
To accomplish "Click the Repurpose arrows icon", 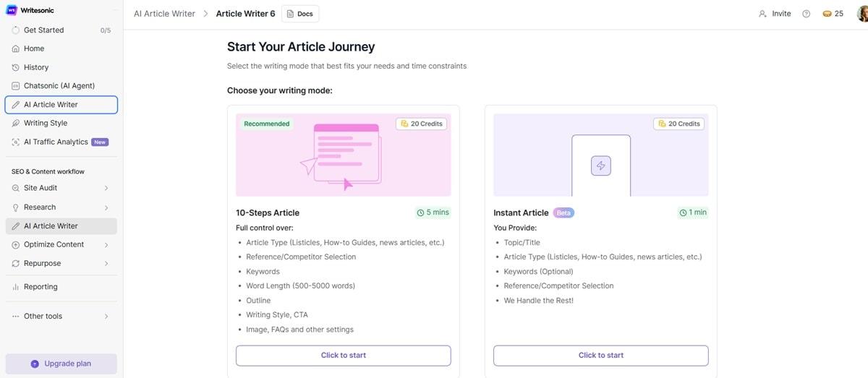I will pos(16,264).
